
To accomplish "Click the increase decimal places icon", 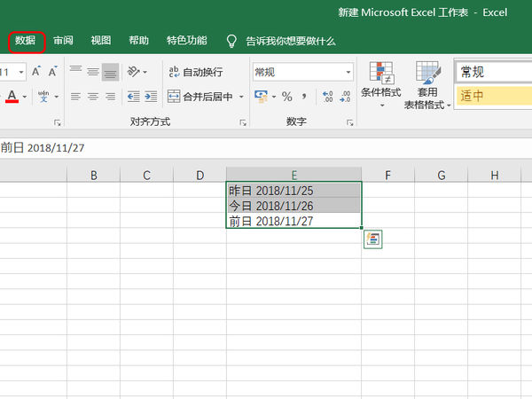I will click(x=326, y=96).
